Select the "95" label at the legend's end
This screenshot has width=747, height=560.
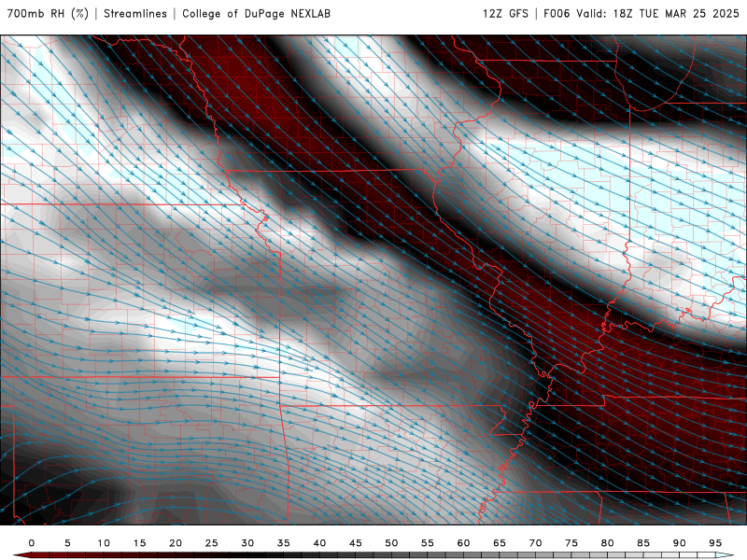click(715, 543)
